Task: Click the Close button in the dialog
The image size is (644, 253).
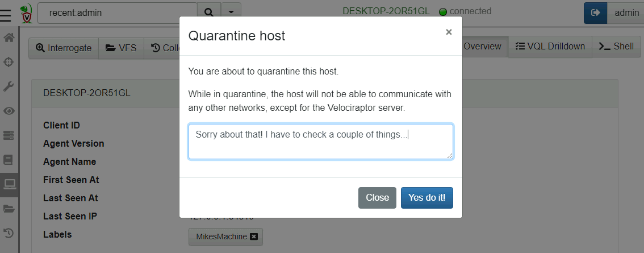Action: point(377,197)
